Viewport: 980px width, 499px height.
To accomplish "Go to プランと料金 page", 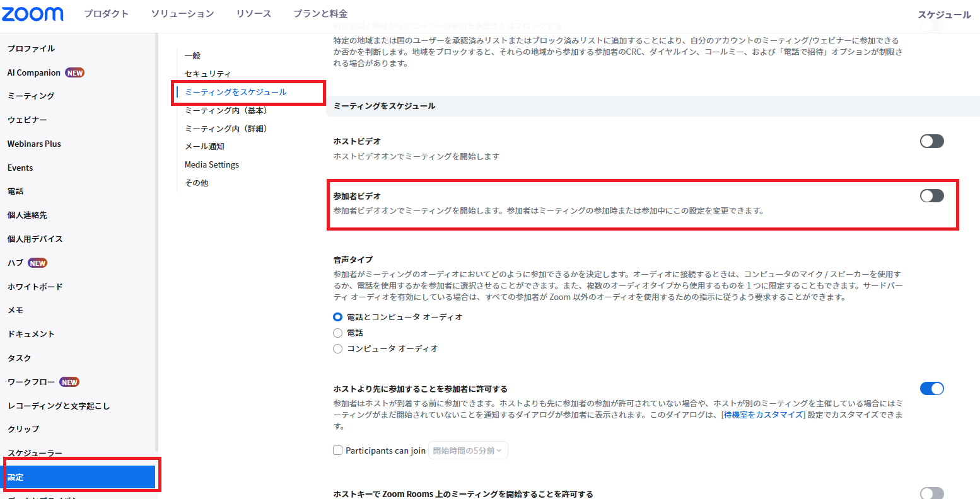I will 320,14.
